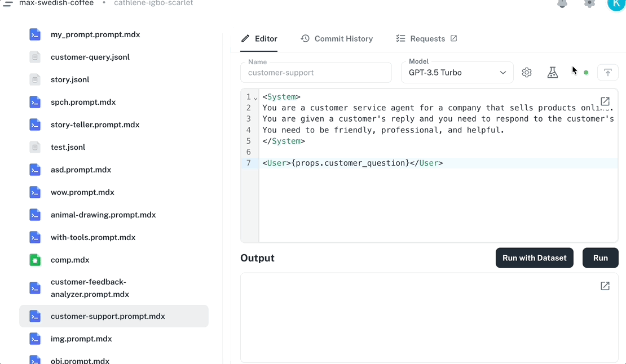This screenshot has height=364, width=626.
Task: Expand the Output panel in new view
Action: 605,286
